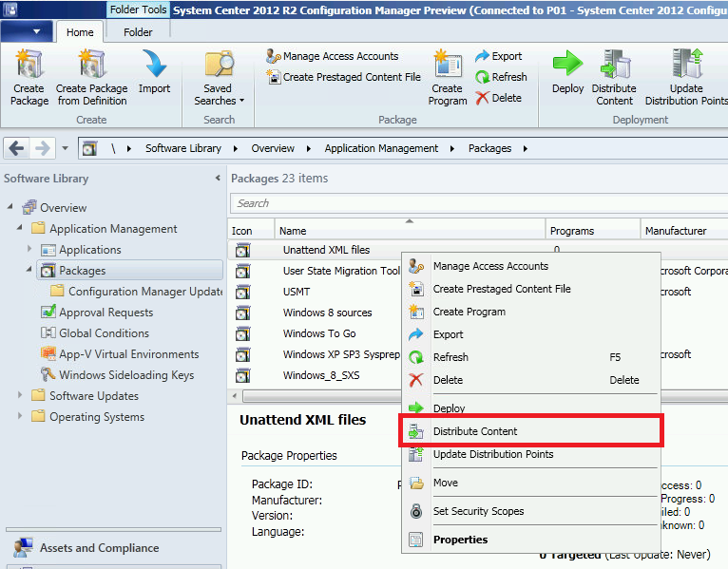The image size is (728, 569).
Task: Switch to the Home ribbon tab
Action: point(80,32)
